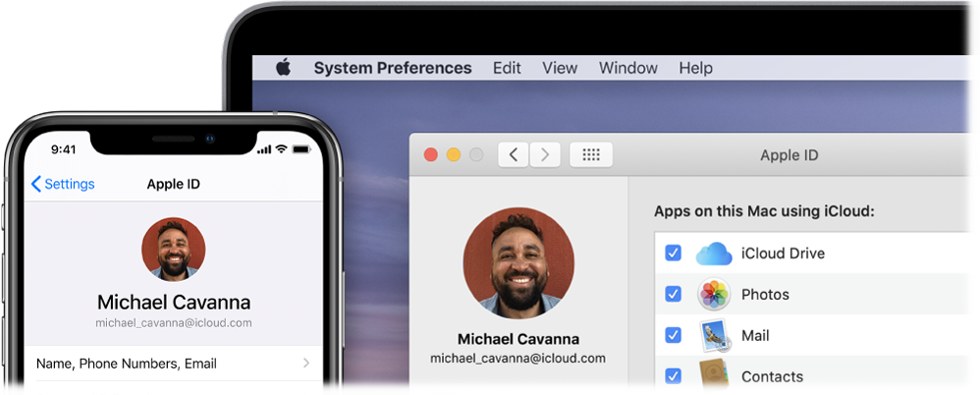980x395 pixels.
Task: Select the iCloud Drive label
Action: (783, 254)
